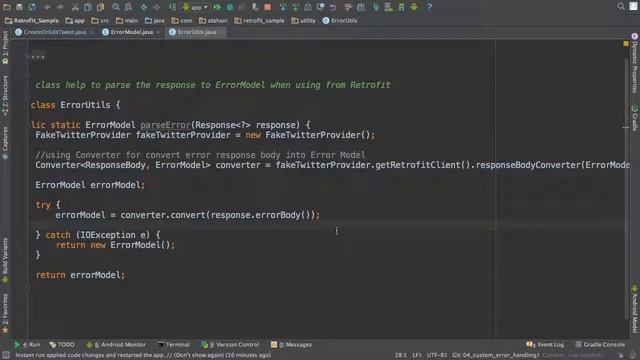Select the ErrorUtils.java tab

(196, 32)
